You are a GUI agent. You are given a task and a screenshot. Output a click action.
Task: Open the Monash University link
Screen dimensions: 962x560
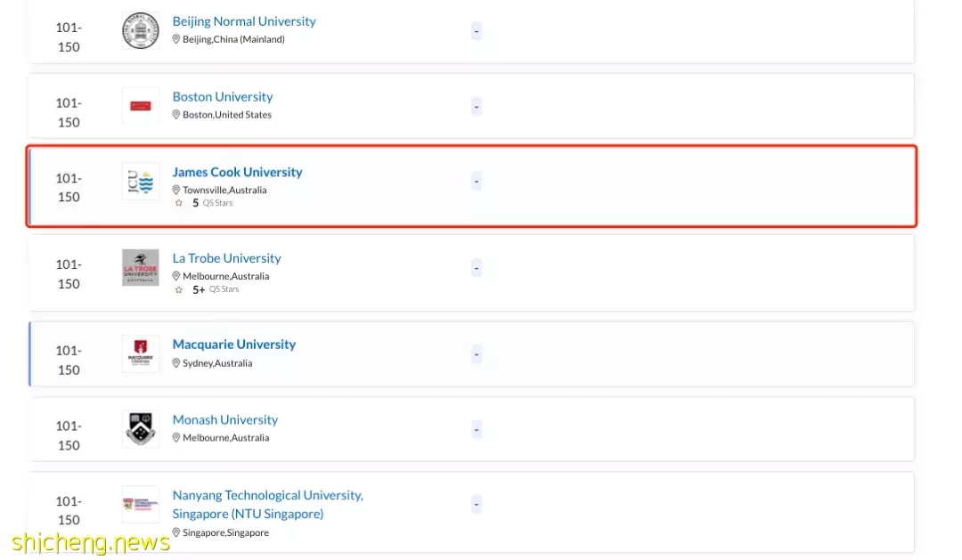[x=225, y=419]
